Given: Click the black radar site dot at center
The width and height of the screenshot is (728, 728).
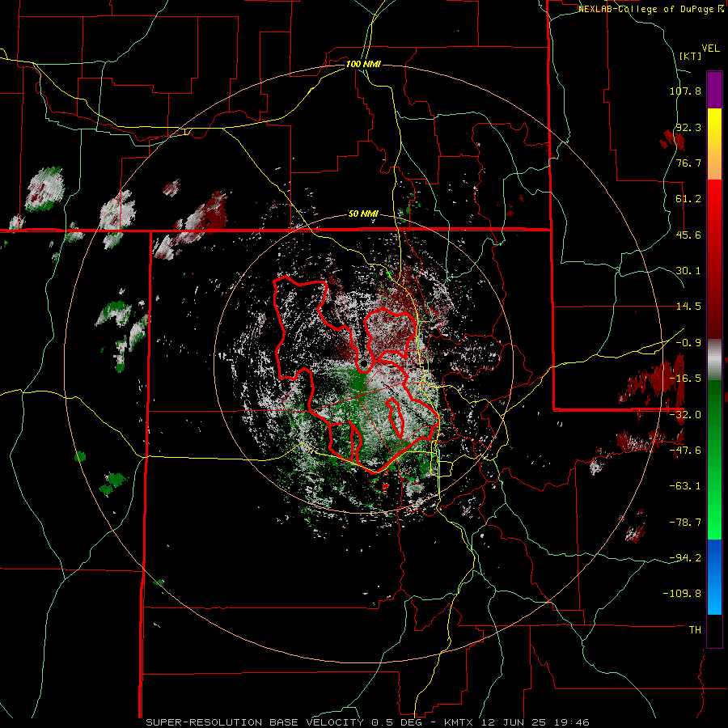Looking at the screenshot, I should 365,362.
